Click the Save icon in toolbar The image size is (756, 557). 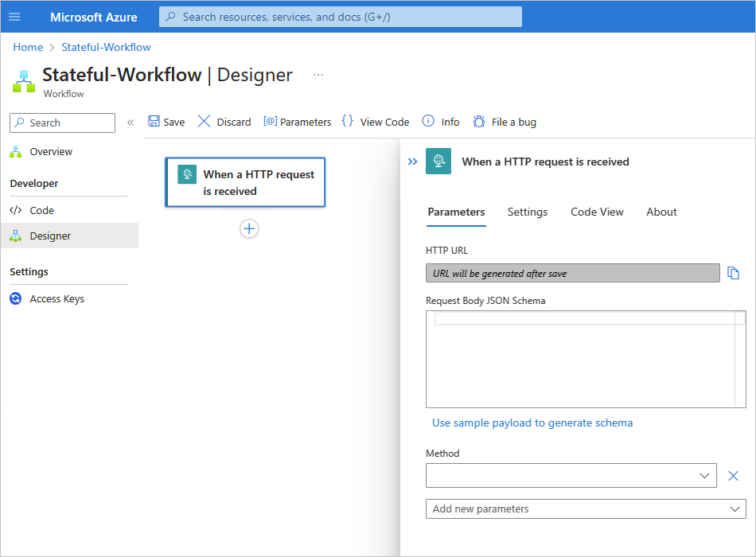tap(154, 122)
